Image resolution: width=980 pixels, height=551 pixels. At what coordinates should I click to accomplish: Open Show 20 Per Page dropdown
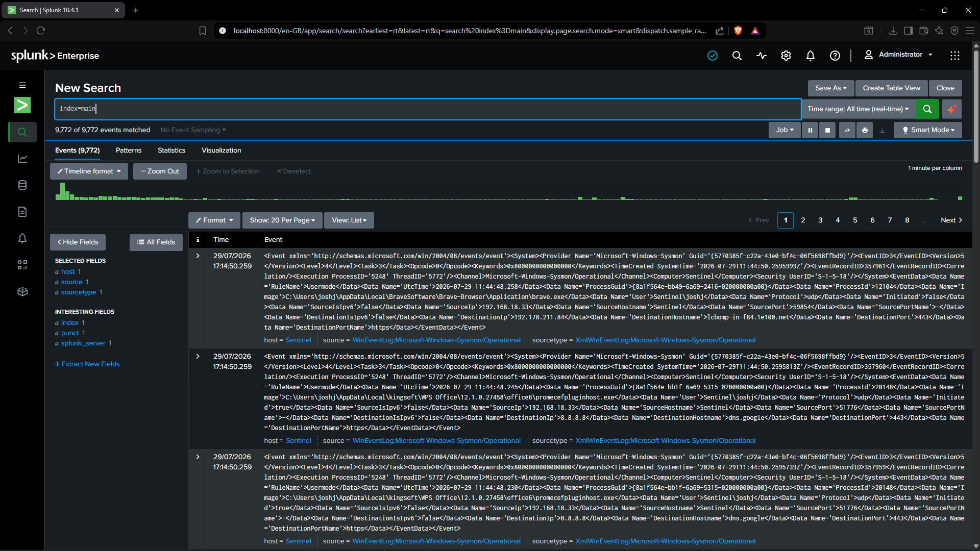pyautogui.click(x=282, y=220)
